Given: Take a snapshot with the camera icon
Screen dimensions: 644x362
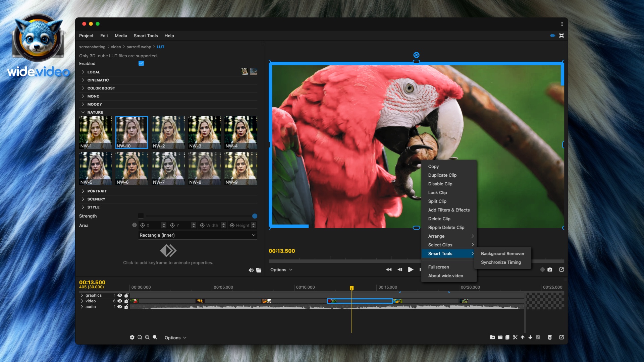Looking at the screenshot, I should point(550,269).
